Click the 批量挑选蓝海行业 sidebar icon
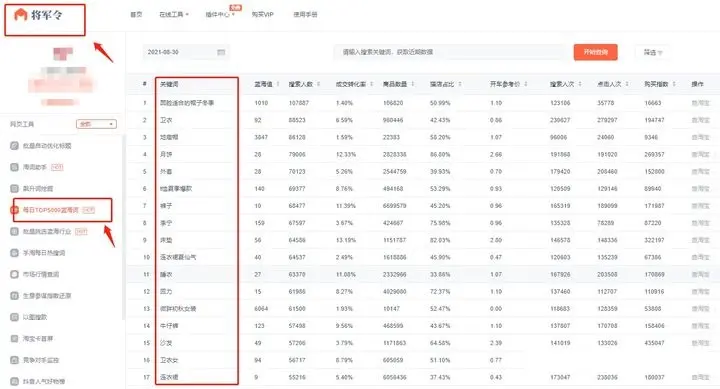Screen dimensions: 720x389 (x=14, y=231)
